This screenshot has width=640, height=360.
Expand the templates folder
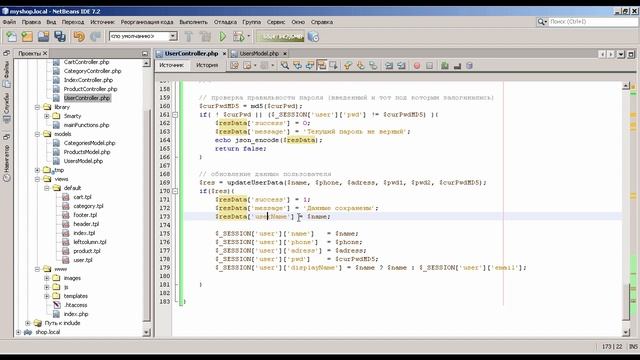(x=47, y=296)
